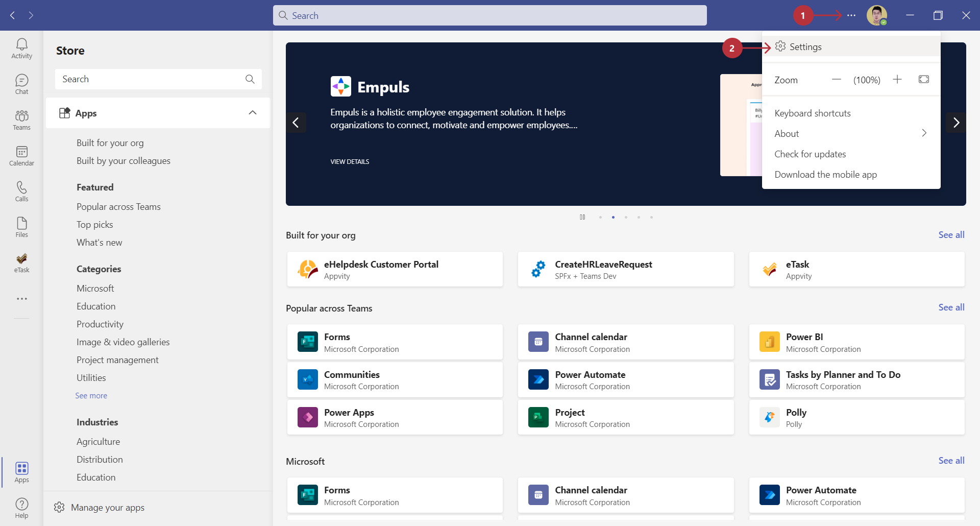Click See more under Categories

pyautogui.click(x=91, y=396)
